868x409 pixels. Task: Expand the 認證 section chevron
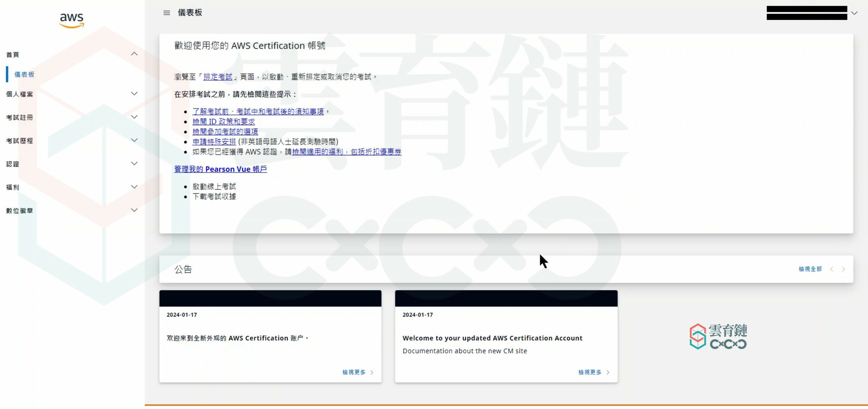[134, 163]
